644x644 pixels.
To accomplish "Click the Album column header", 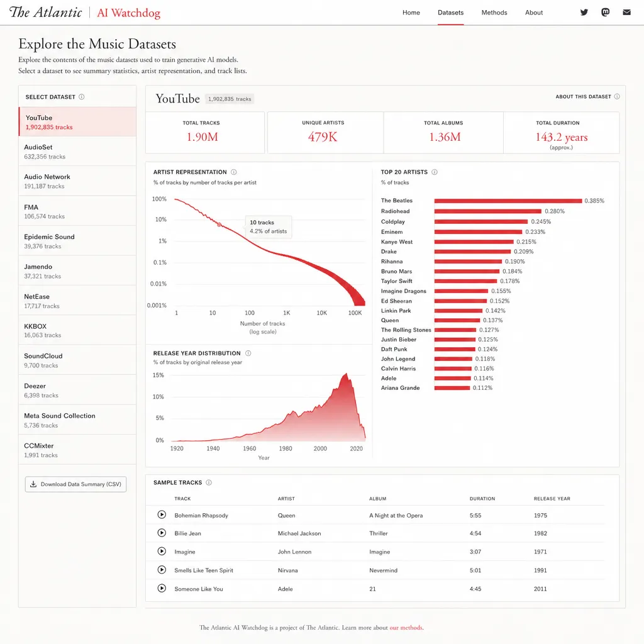I will (377, 499).
